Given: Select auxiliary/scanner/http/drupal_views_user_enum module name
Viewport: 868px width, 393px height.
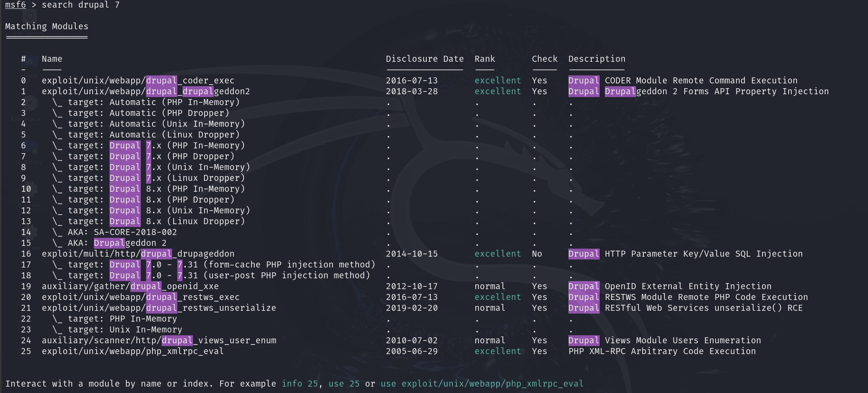Looking at the screenshot, I should pyautogui.click(x=159, y=340).
